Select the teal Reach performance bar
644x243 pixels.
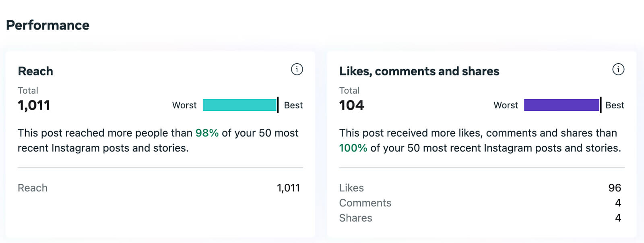click(240, 105)
